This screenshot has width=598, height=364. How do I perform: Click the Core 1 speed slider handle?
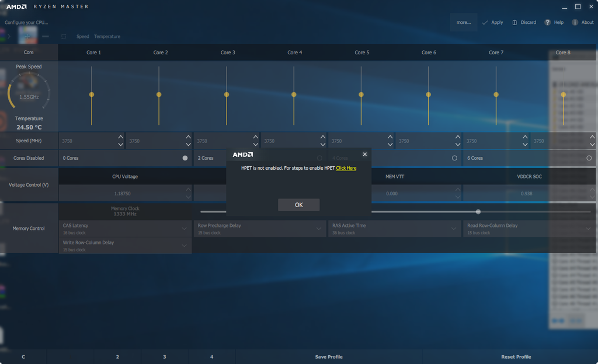tap(92, 94)
